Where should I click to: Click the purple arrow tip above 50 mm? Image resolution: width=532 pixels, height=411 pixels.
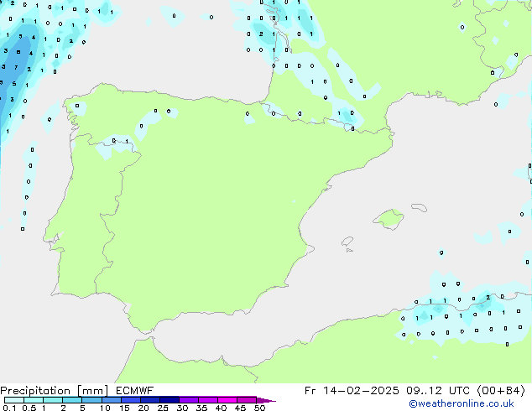click(x=266, y=400)
